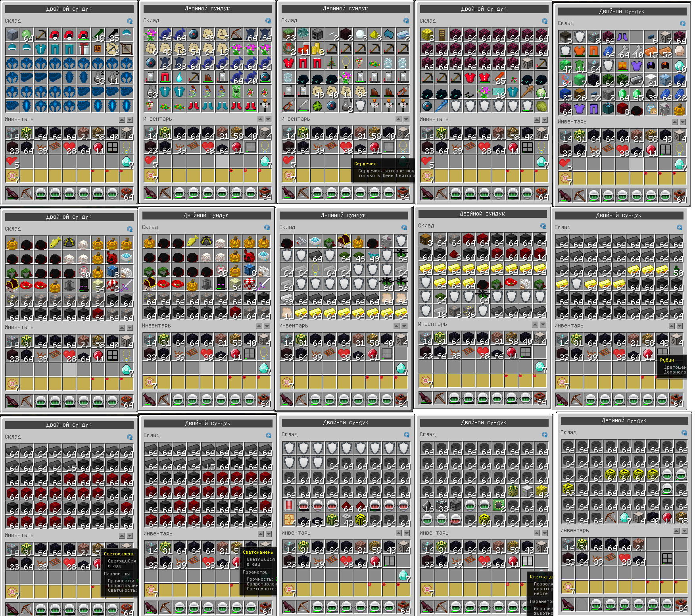The image size is (695, 616).
Task: Click the Christmas wreath with red bow
Action: click(x=289, y=49)
